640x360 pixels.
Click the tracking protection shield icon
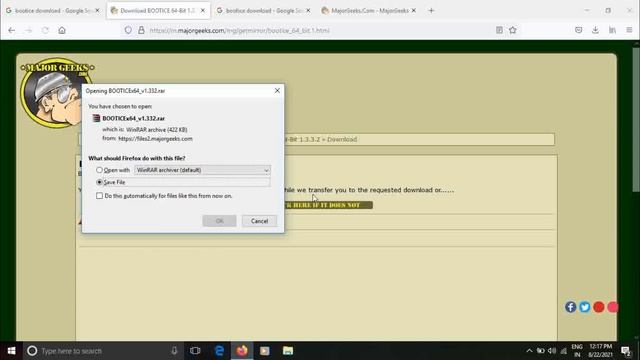[128, 30]
